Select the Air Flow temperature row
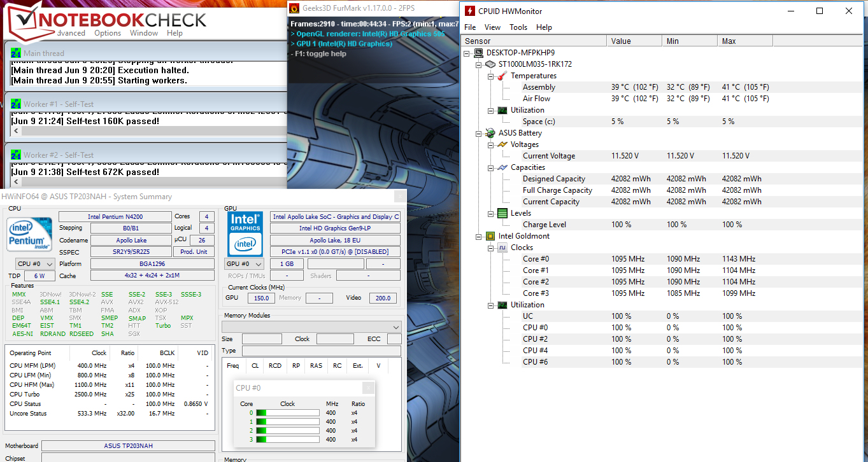The image size is (868, 462). point(662,99)
